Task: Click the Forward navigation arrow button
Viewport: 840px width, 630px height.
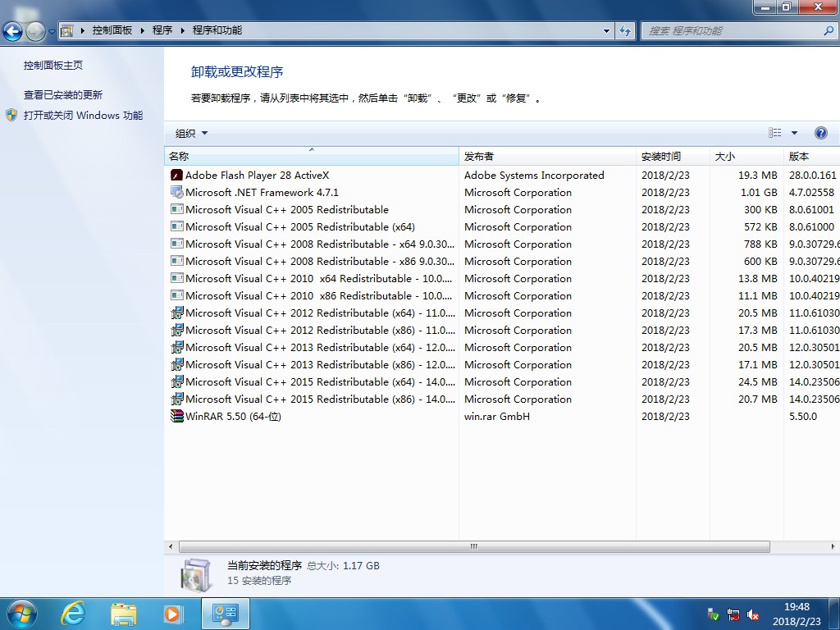Action: click(x=35, y=32)
